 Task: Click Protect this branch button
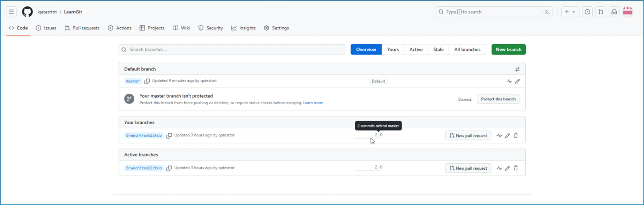(498, 99)
